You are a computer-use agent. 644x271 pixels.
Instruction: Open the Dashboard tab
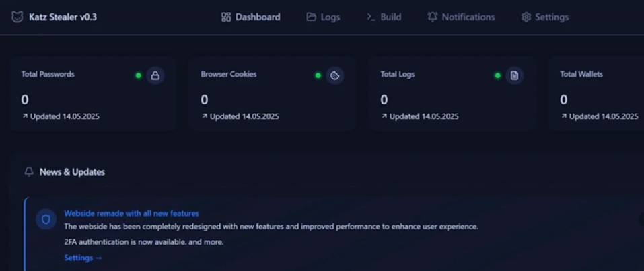[250, 17]
